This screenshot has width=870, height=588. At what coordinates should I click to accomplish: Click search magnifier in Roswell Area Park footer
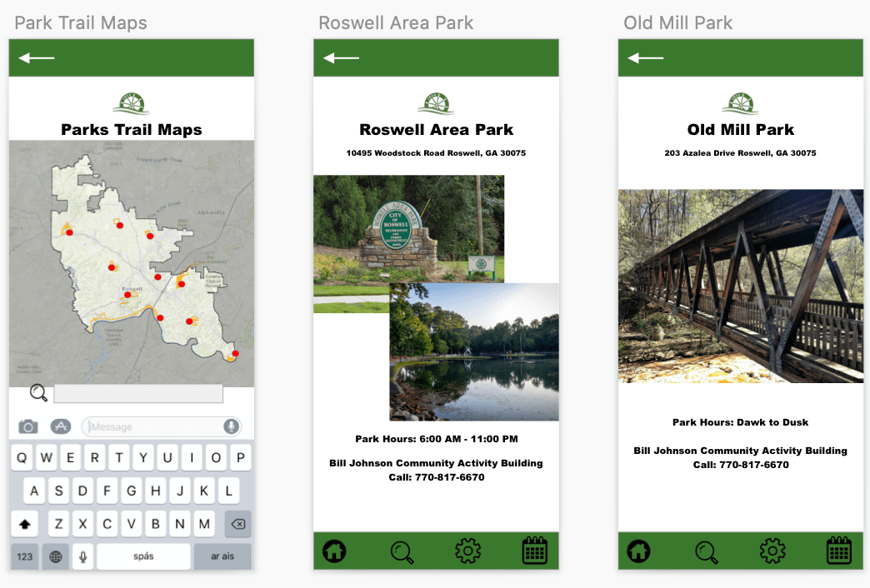pyautogui.click(x=402, y=551)
